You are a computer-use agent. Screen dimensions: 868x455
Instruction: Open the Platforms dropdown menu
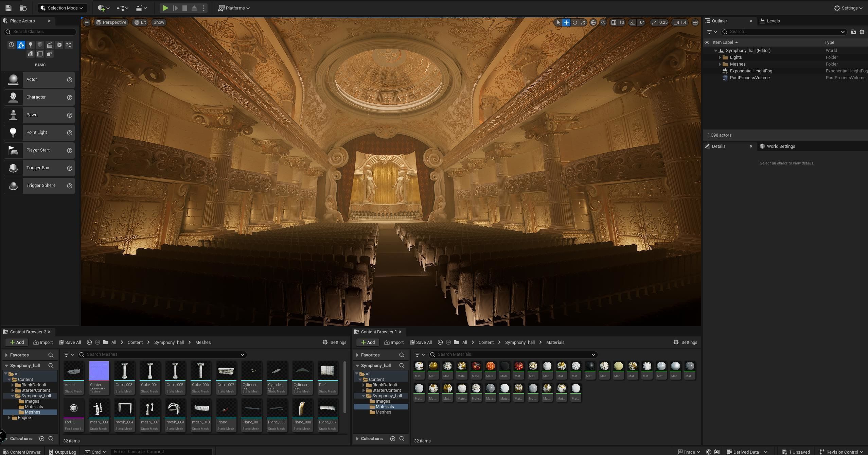pos(234,8)
